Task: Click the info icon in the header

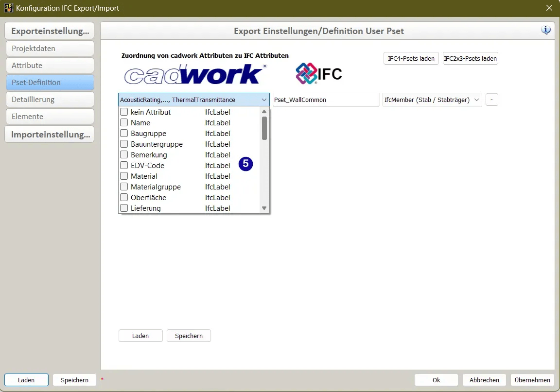Action: click(x=546, y=30)
